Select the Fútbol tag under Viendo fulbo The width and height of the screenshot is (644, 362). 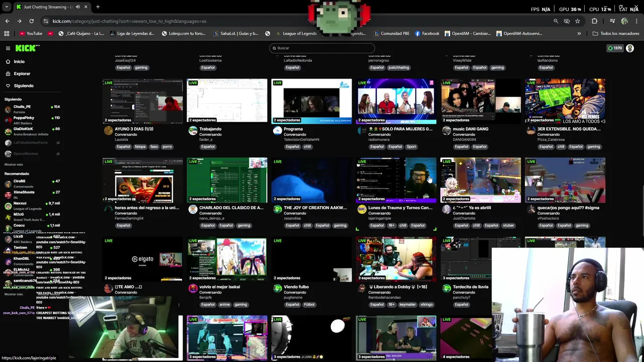coord(309,305)
